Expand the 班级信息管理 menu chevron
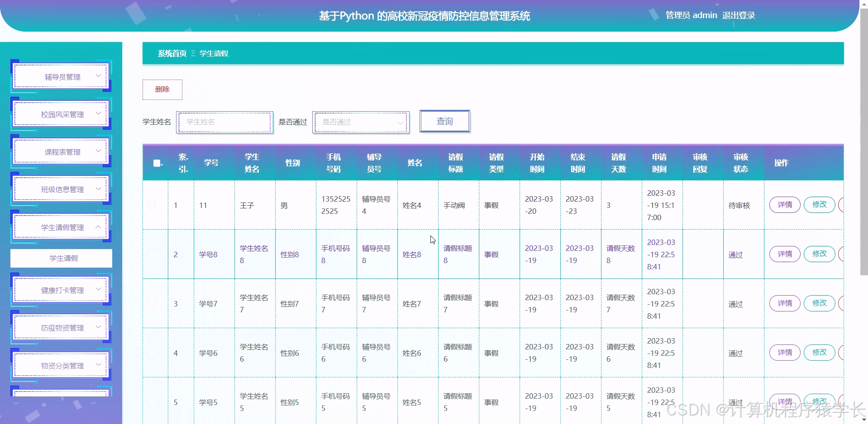The width and height of the screenshot is (868, 424). click(x=98, y=188)
